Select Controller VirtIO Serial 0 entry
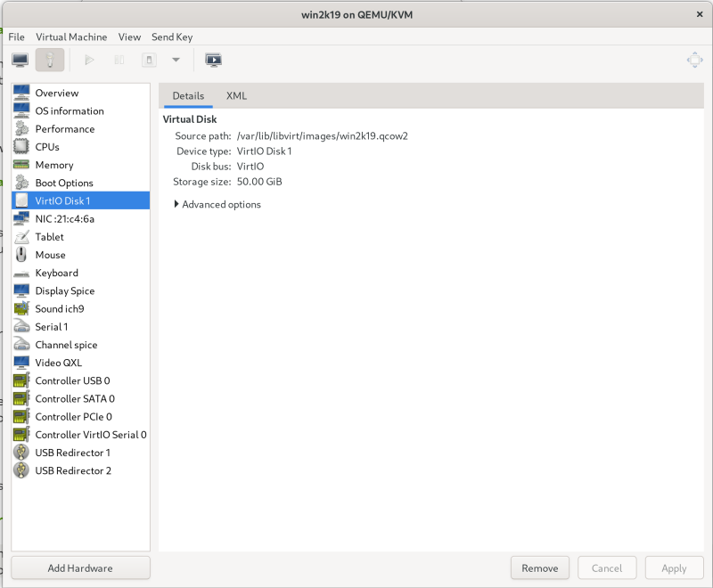 pos(80,435)
